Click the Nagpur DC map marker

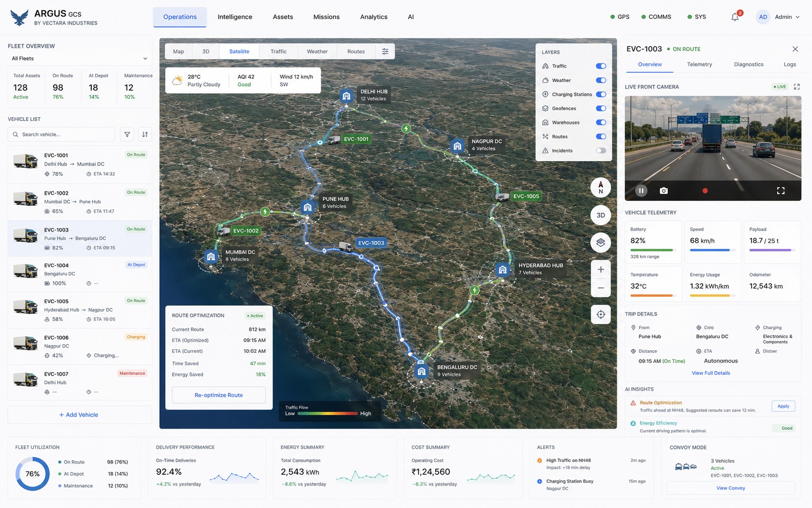click(457, 146)
